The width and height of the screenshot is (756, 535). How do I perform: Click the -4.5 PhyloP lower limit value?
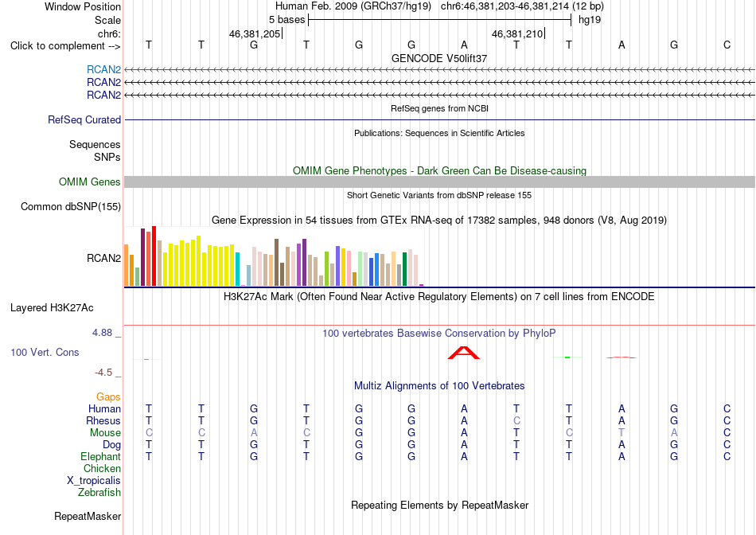pos(103,372)
